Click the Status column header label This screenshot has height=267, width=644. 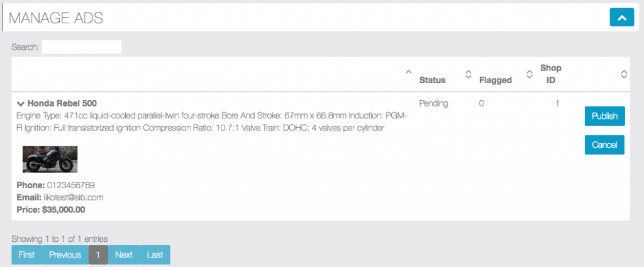(432, 80)
